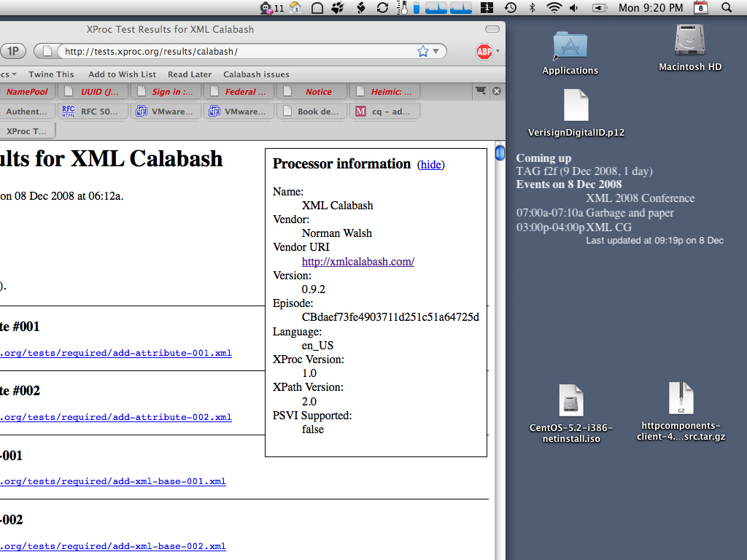Open the Bluetooth menu bar icon
This screenshot has height=560, width=747.
[x=533, y=7]
